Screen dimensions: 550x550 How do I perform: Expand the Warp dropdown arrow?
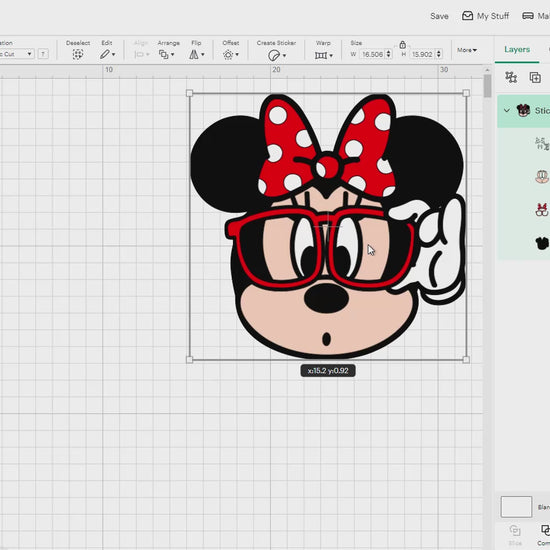coord(331,55)
